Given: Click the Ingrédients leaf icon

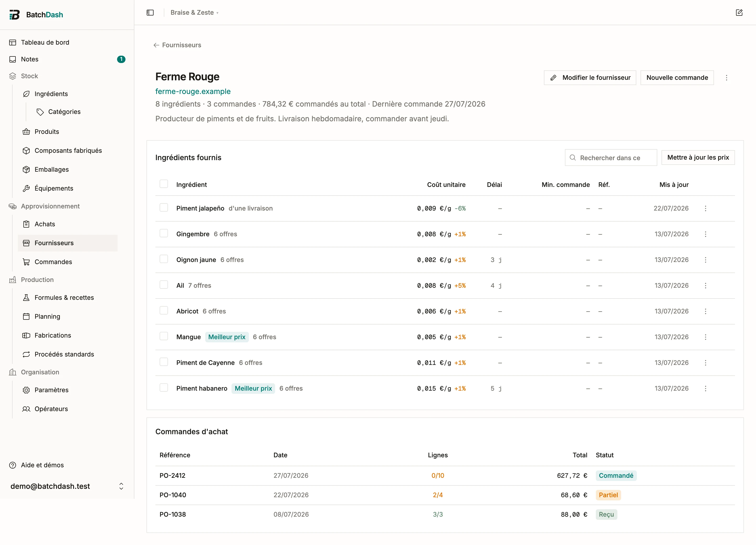Looking at the screenshot, I should click(x=26, y=94).
